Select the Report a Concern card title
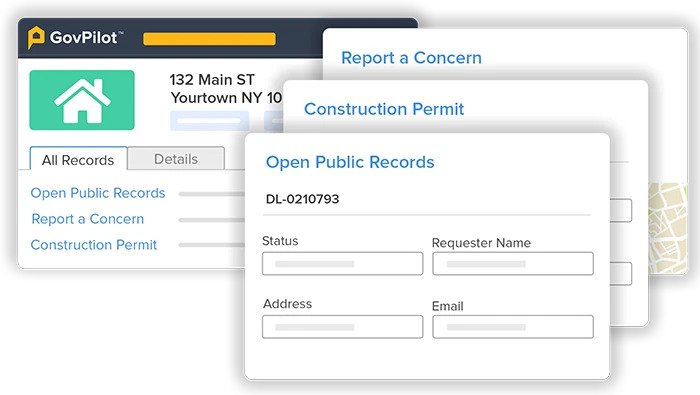700x395 pixels. 411,58
